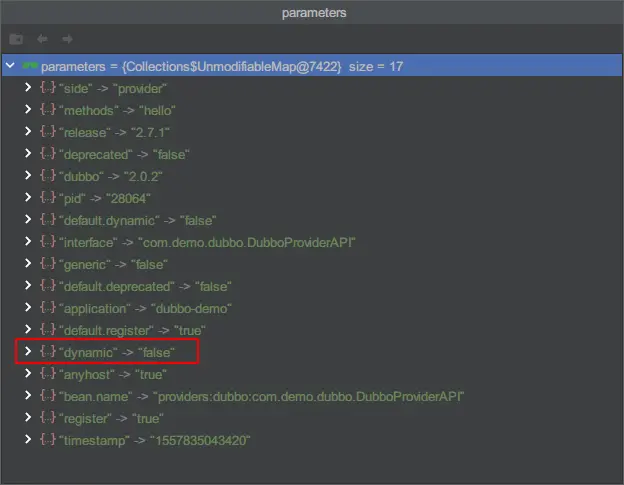The image size is (624, 485).
Task: Click the map entry icon beside "default.register"
Action: tap(48, 329)
